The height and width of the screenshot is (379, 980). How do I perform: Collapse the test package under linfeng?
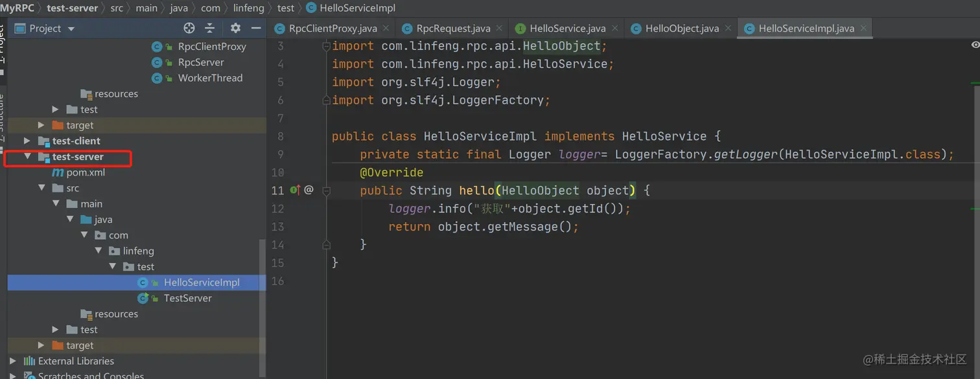tap(113, 266)
